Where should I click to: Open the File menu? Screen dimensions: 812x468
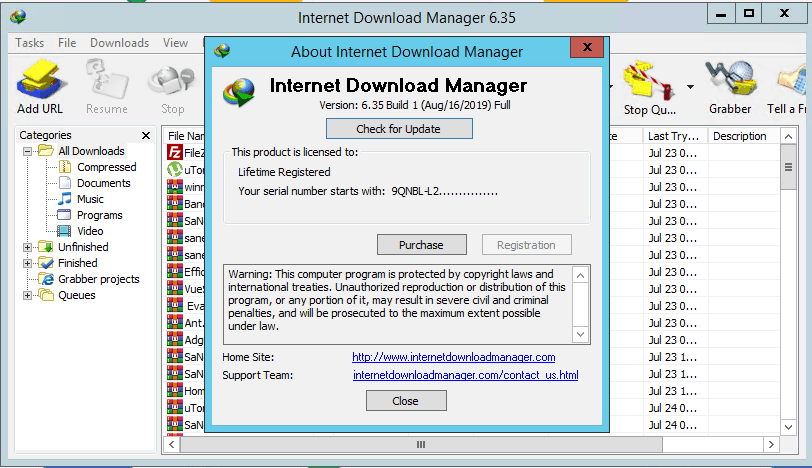67,43
